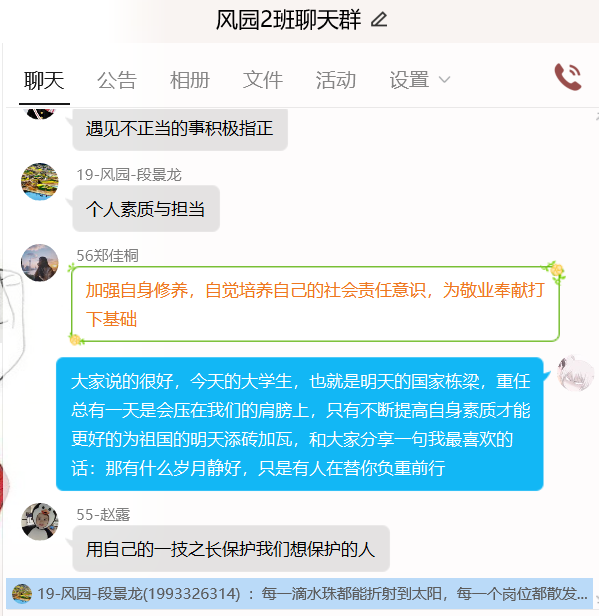Switch to the 相册 tab
Viewport: 599px width, 616px height.
[x=190, y=80]
